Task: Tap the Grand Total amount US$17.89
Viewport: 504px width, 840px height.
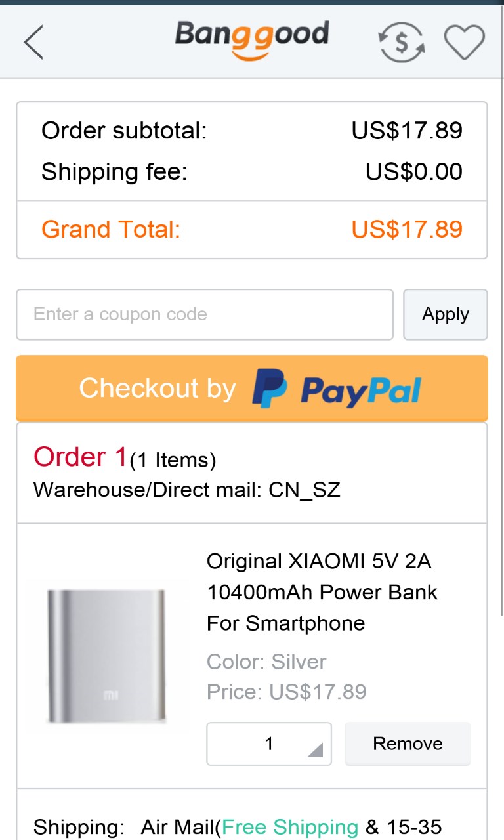Action: click(x=407, y=230)
